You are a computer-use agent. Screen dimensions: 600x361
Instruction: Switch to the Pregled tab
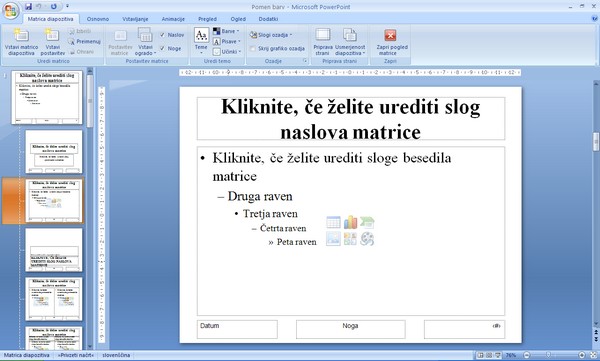pos(207,19)
